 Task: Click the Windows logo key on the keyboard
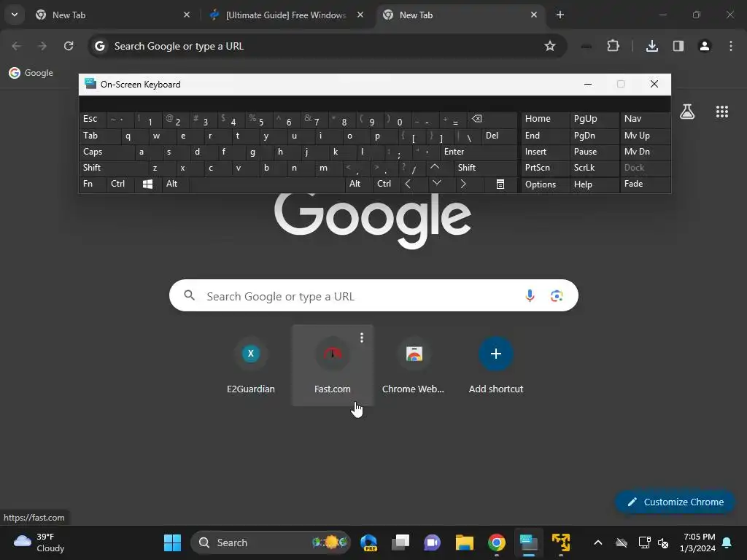point(147,184)
